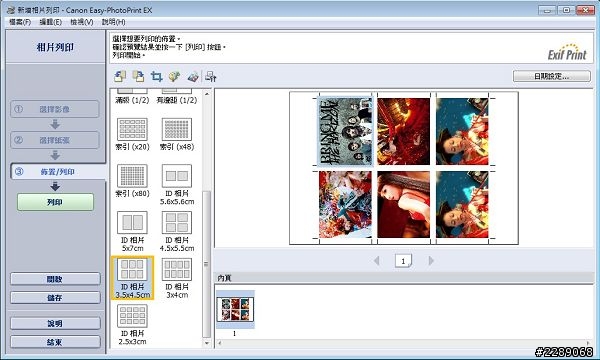Viewport: 600px width, 360px height.
Task: Open the 檢視(V) menu
Action: (82, 22)
